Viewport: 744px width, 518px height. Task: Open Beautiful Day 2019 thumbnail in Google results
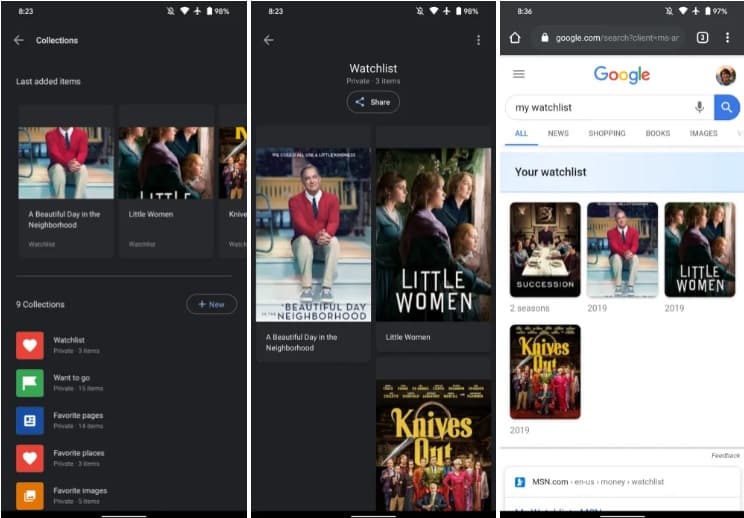[x=622, y=250]
